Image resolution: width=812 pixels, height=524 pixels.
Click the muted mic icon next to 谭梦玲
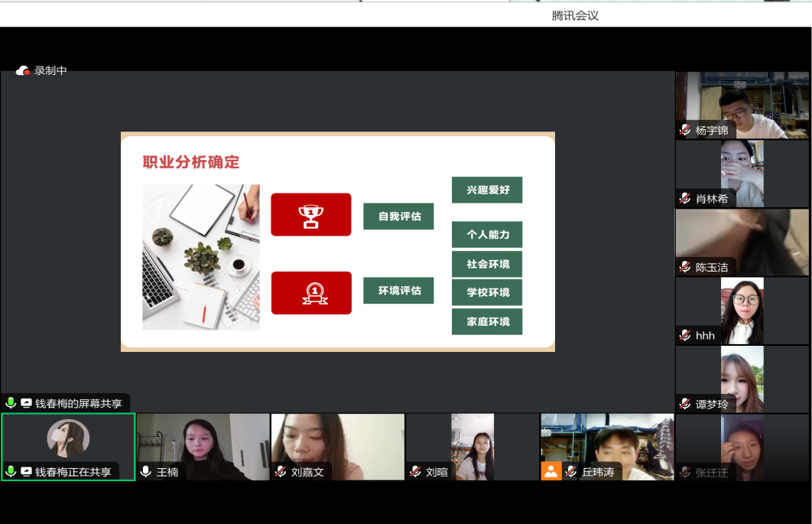[685, 404]
